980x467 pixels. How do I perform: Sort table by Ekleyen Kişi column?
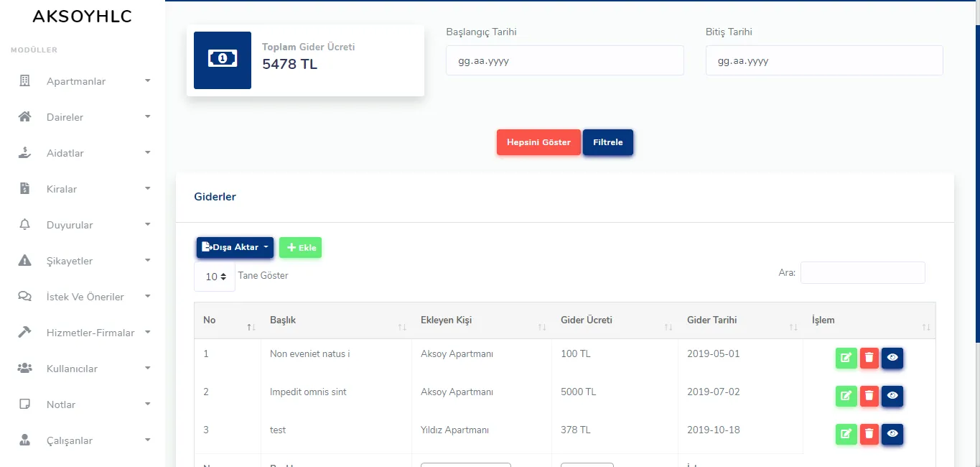tap(482, 320)
